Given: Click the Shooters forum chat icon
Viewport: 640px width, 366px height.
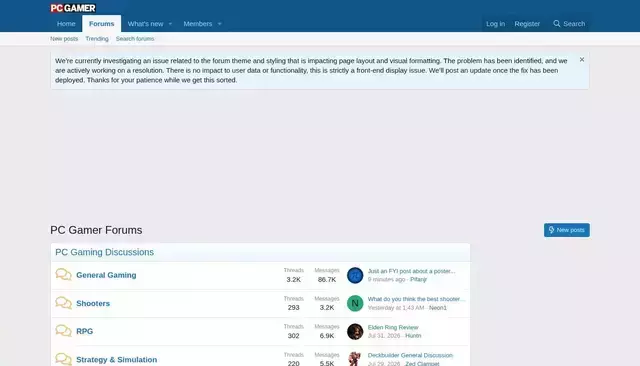Looking at the screenshot, I should (x=63, y=303).
